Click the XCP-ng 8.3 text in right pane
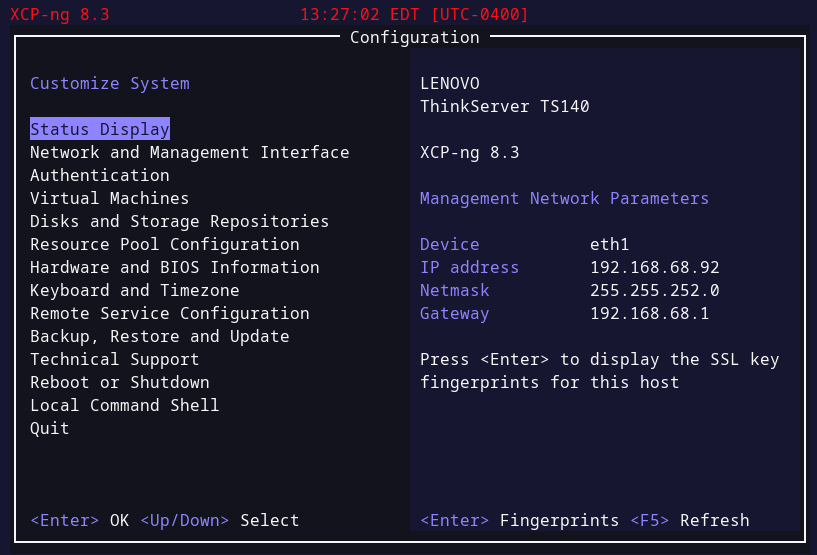This screenshot has height=555, width=817. tap(469, 152)
